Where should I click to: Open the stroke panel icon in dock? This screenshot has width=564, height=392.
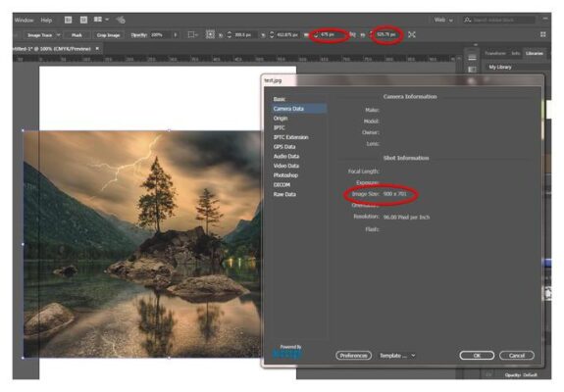tap(472, 58)
